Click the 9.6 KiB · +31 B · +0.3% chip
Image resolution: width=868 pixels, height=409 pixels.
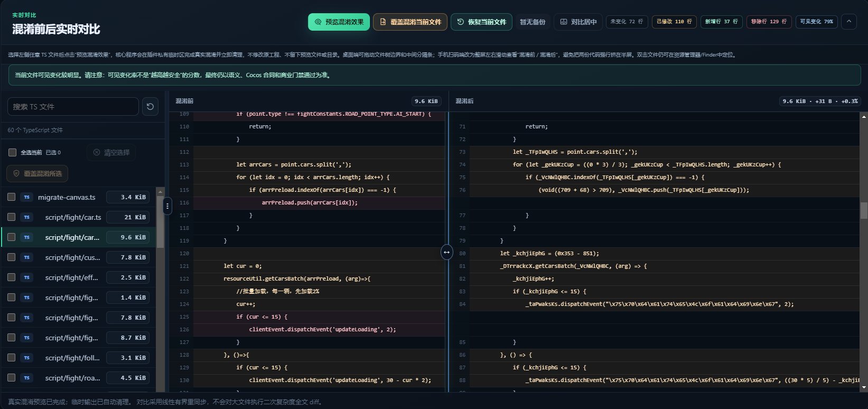coord(820,101)
